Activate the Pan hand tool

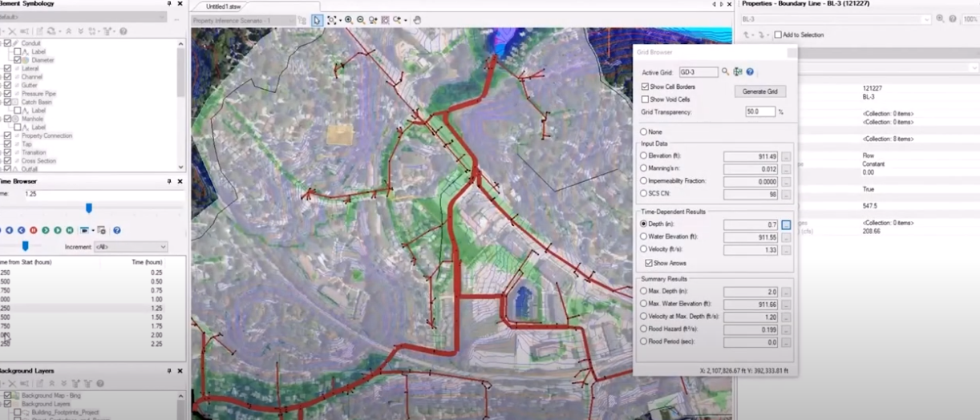[x=418, y=20]
